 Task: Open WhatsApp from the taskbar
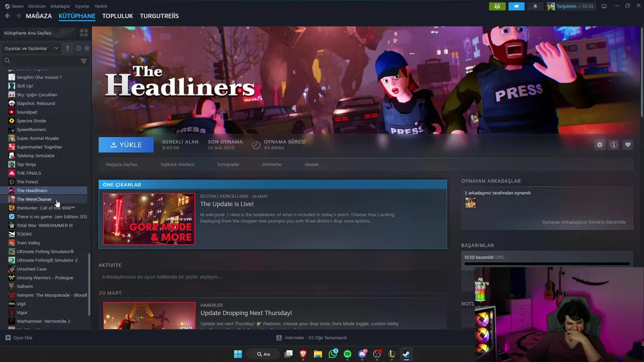[333, 354]
